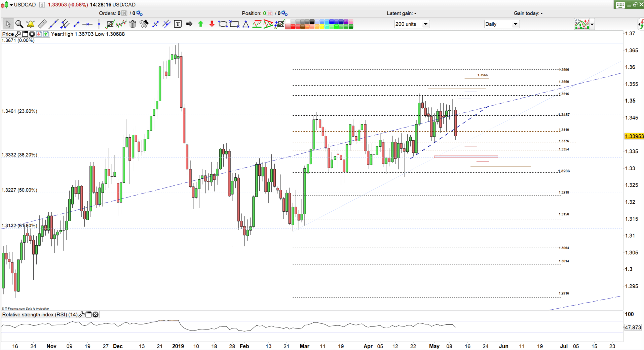The width and height of the screenshot is (644, 350).
Task: Click the 1.3286 support level label
Action: (564, 171)
